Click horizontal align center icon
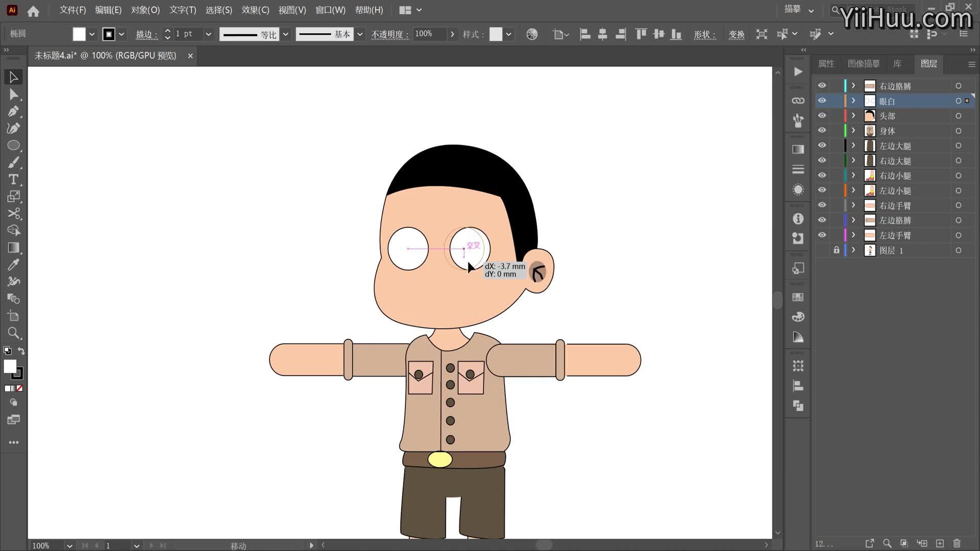Image resolution: width=980 pixels, height=551 pixels. tap(603, 34)
